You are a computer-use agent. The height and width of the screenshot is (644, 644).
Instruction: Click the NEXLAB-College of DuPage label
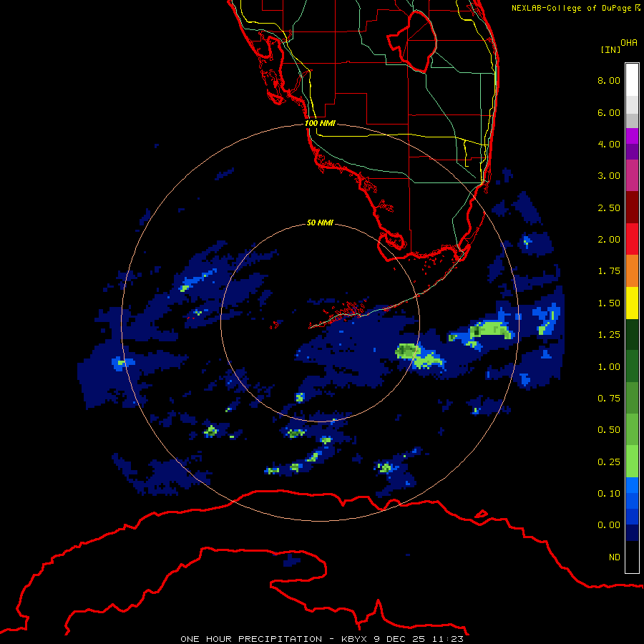pyautogui.click(x=575, y=8)
